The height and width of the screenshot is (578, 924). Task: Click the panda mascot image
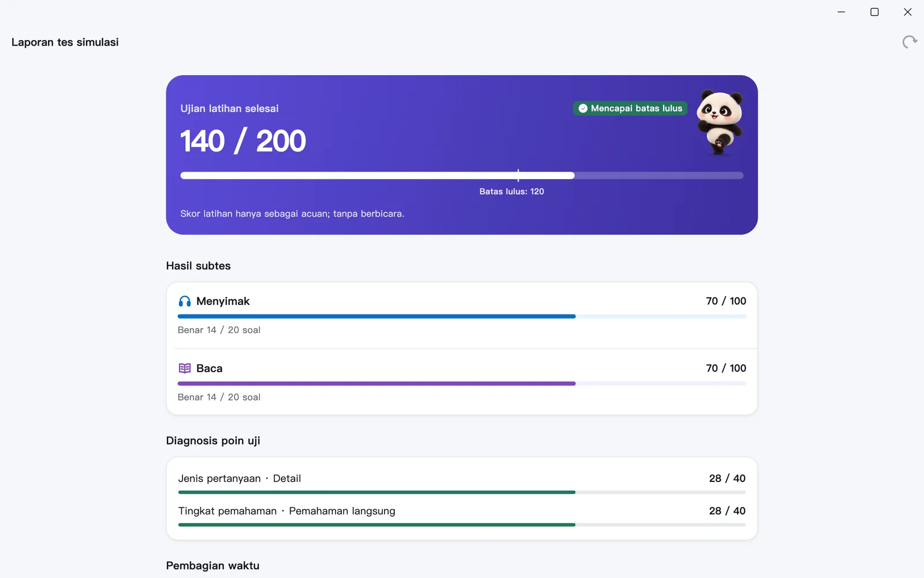[x=720, y=122]
